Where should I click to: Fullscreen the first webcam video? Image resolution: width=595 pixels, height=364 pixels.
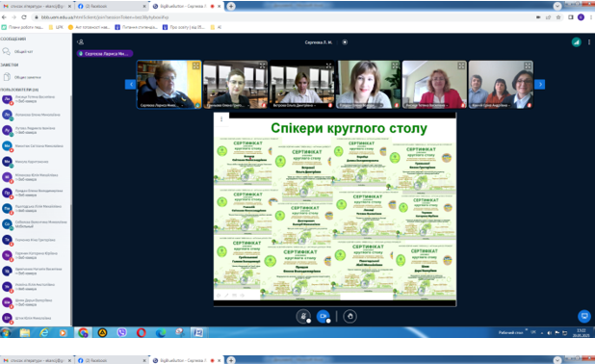(195, 66)
